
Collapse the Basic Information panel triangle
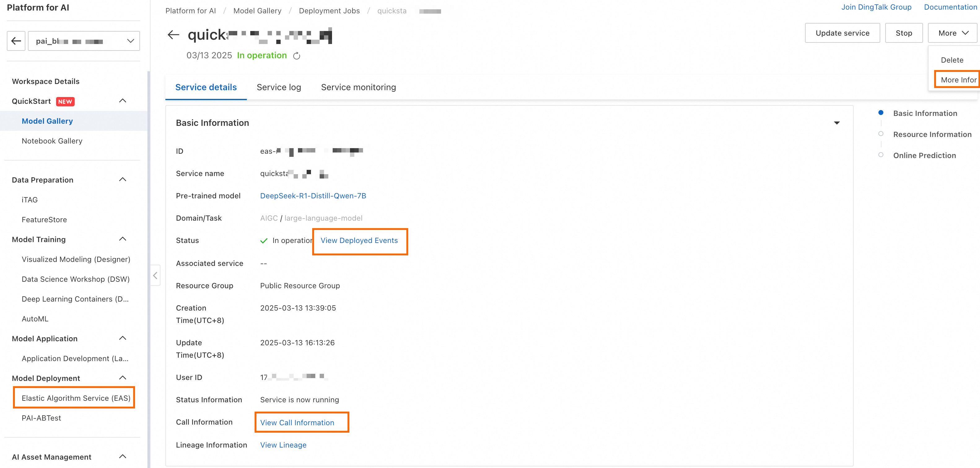(837, 123)
